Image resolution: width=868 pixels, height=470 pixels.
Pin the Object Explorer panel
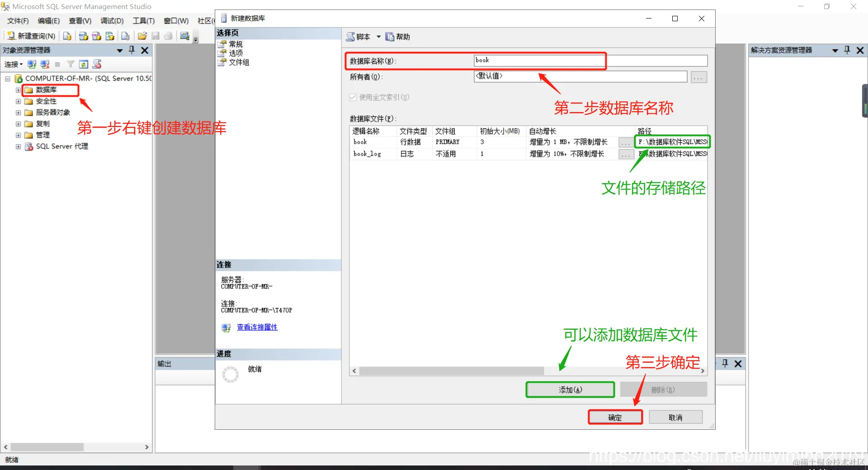[132, 50]
